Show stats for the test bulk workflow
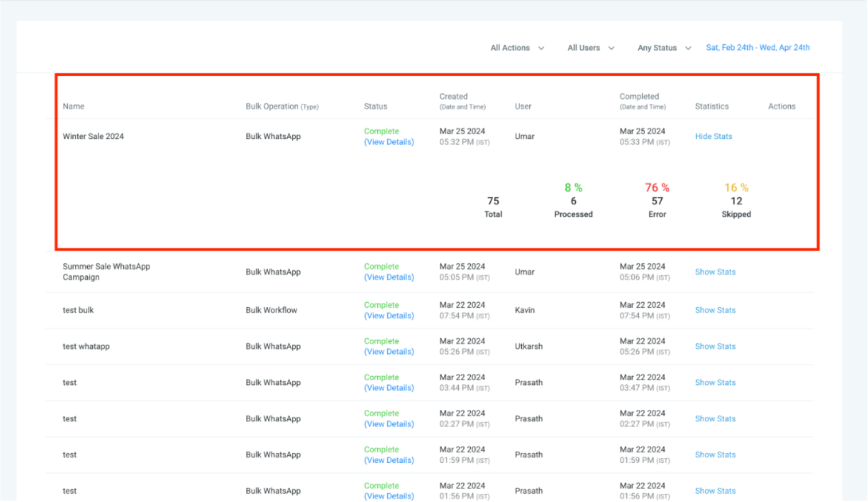 click(715, 310)
